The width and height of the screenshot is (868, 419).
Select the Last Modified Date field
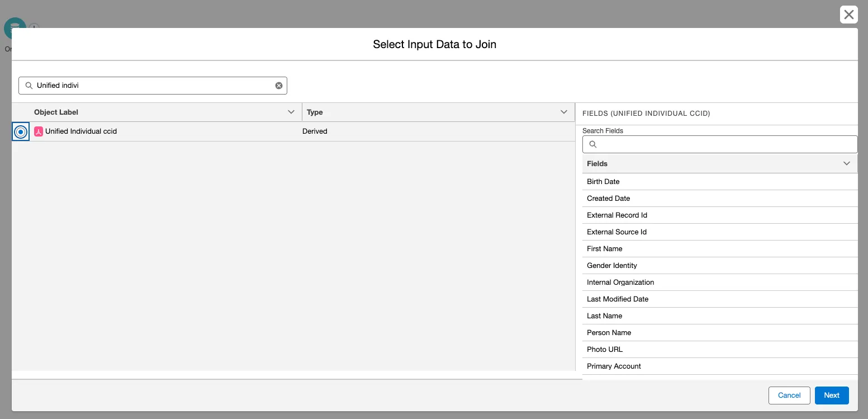(x=617, y=299)
